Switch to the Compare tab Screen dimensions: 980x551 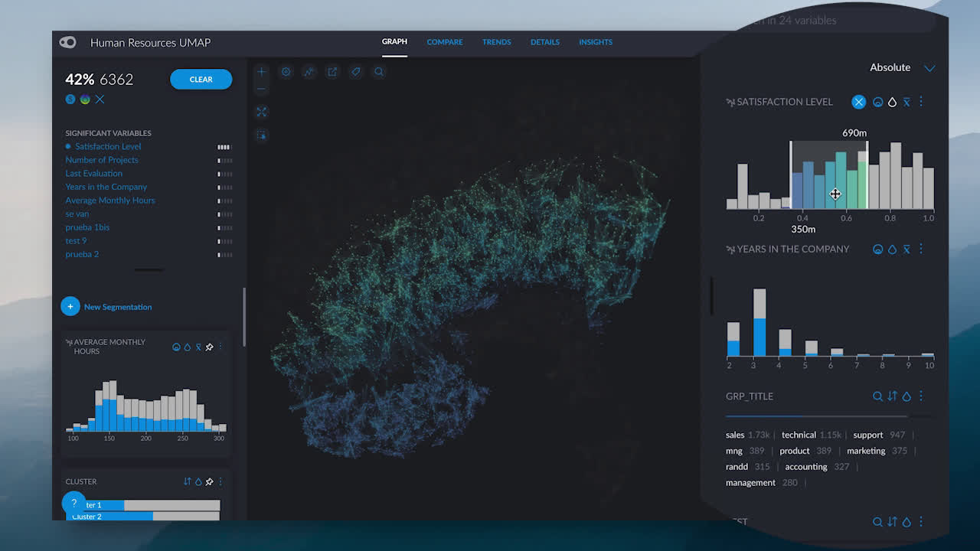[445, 42]
